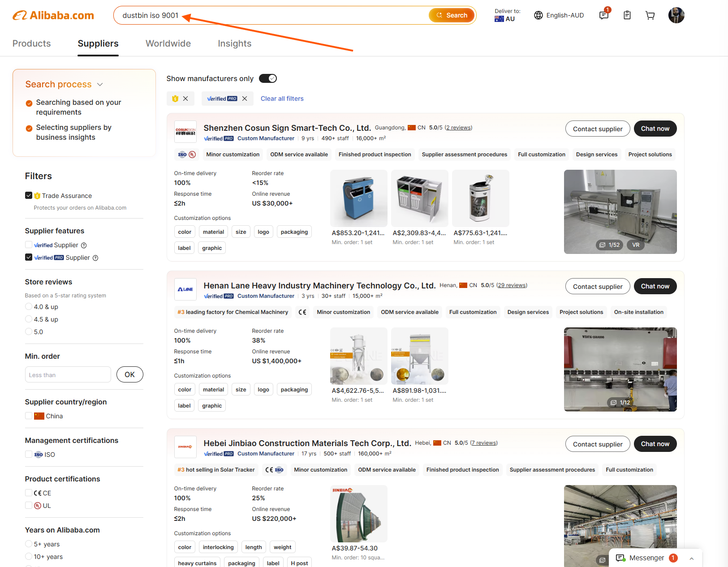This screenshot has width=728, height=567.
Task: Click OK button for Min. order
Action: [130, 374]
